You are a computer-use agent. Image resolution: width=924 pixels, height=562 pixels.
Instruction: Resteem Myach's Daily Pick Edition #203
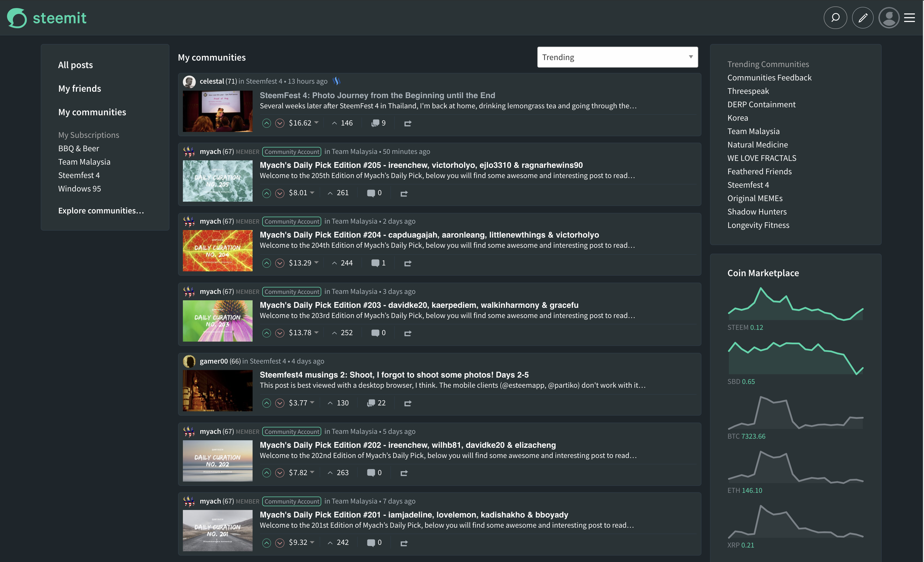pos(408,333)
